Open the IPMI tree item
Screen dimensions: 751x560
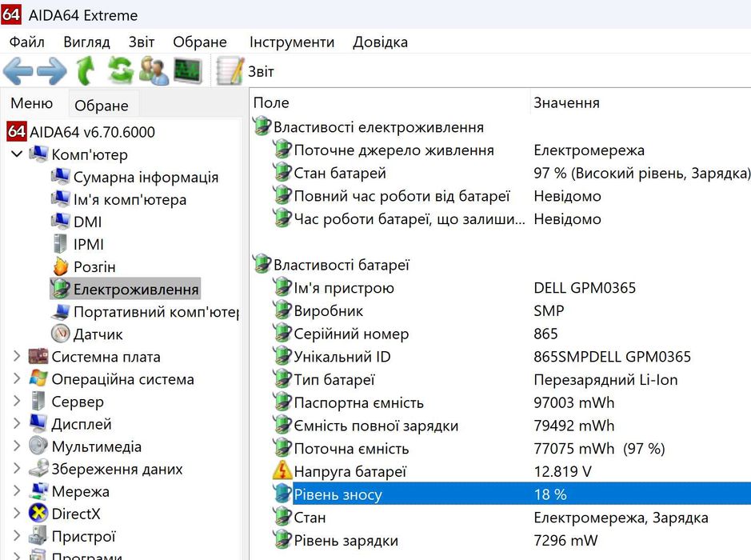[78, 244]
